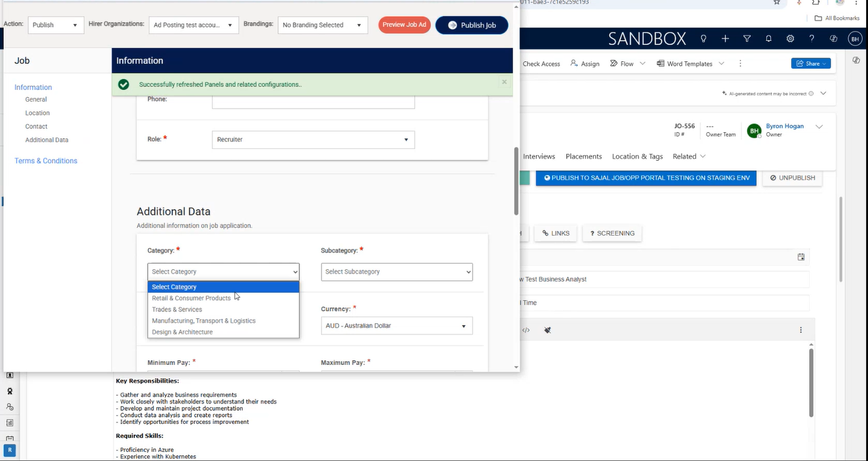Screen dimensions: 868x461
Task: Expand the owner header chevron
Action: point(819,127)
